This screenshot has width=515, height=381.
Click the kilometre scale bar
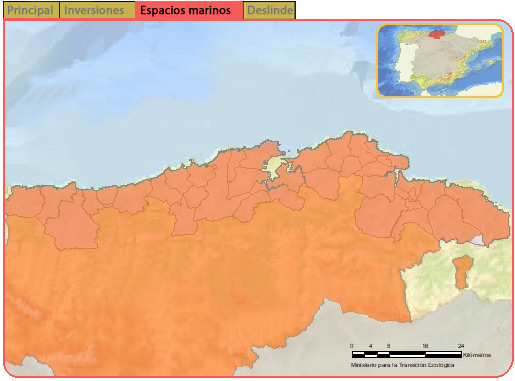pos(407,354)
